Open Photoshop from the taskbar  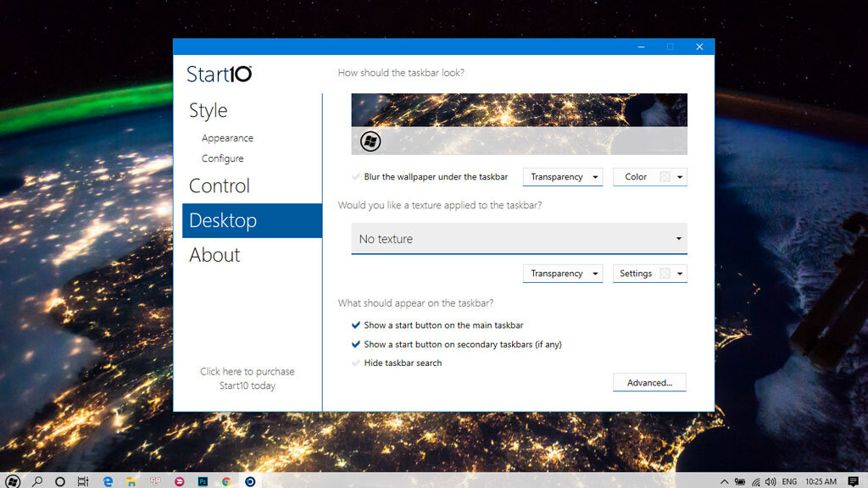(x=203, y=481)
